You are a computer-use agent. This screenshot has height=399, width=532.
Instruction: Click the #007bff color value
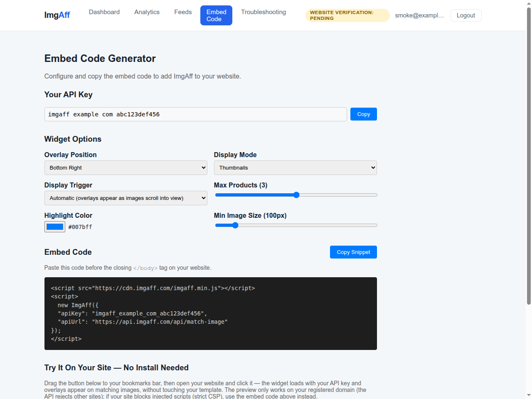tap(80, 227)
